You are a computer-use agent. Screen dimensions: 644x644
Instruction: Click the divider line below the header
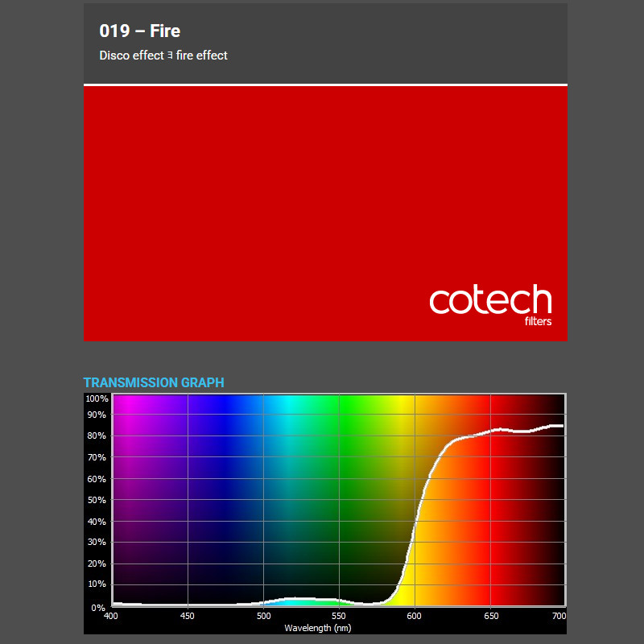click(325, 84)
